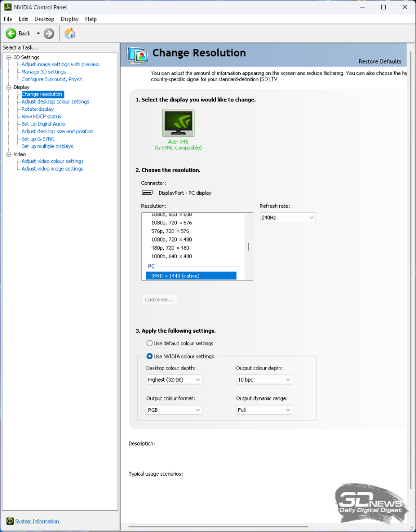416x532 pixels.
Task: Select resolution 480p, 720 × 480
Action: click(170, 248)
